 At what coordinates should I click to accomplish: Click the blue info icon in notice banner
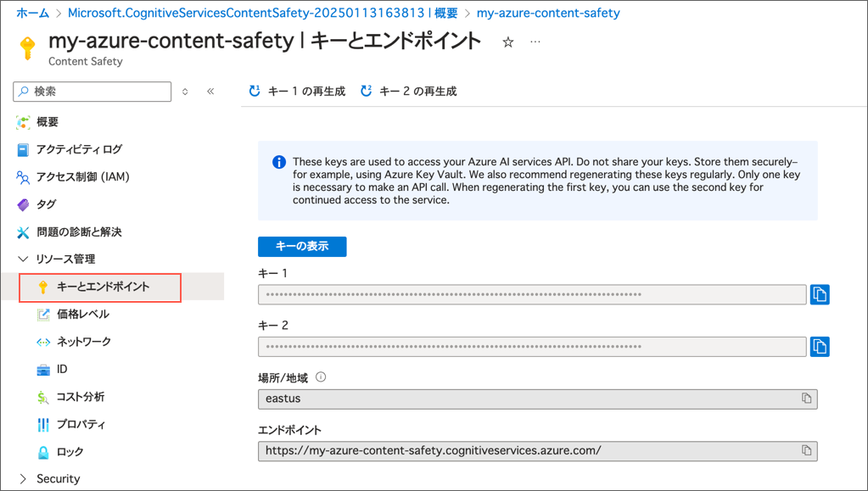(x=279, y=162)
